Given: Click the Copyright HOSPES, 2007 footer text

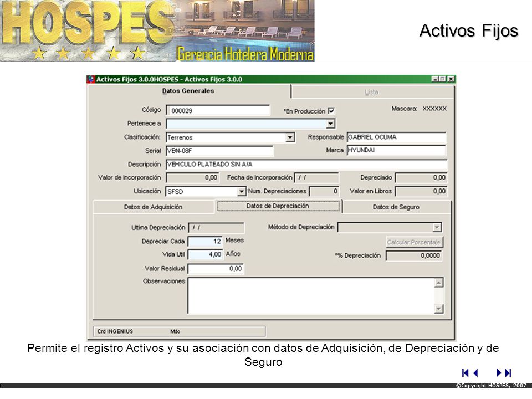Looking at the screenshot, I should (x=491, y=386).
